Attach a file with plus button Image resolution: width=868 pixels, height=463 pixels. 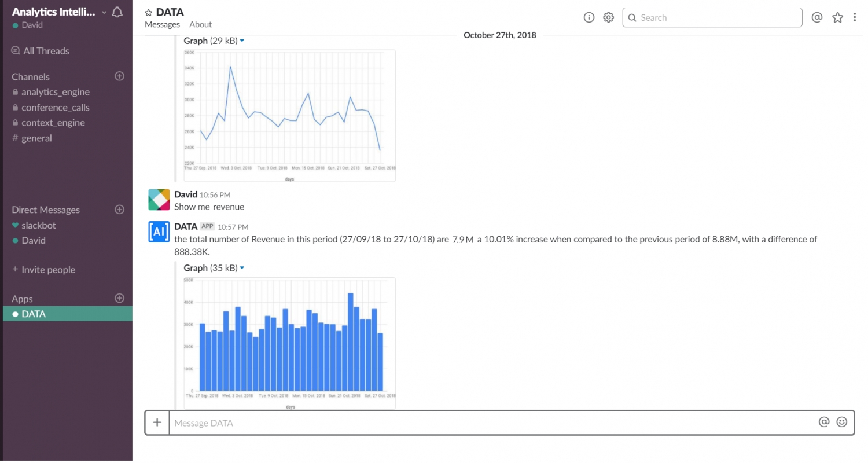click(x=157, y=422)
